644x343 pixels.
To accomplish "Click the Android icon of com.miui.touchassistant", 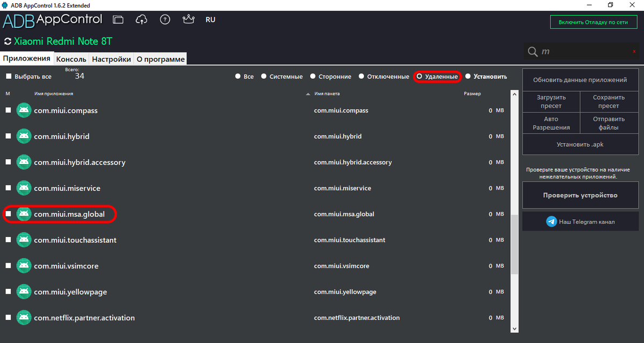I will click(24, 240).
